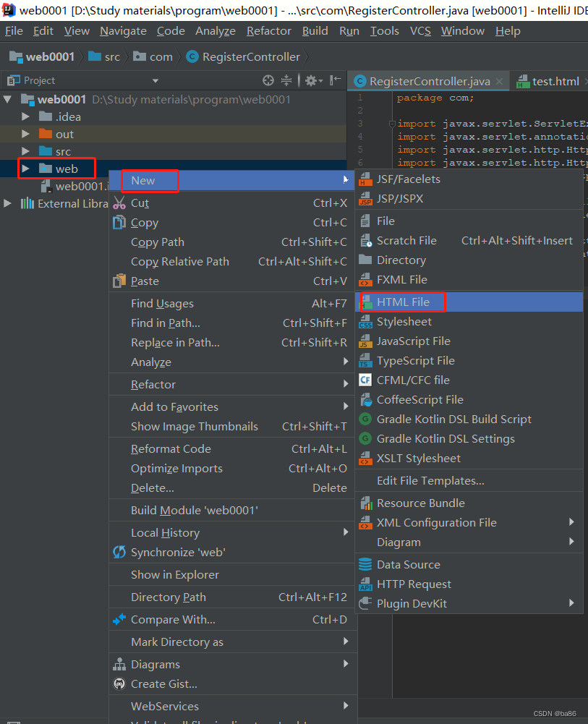
Task: Choose Copy Path from context menu
Action: [233, 242]
